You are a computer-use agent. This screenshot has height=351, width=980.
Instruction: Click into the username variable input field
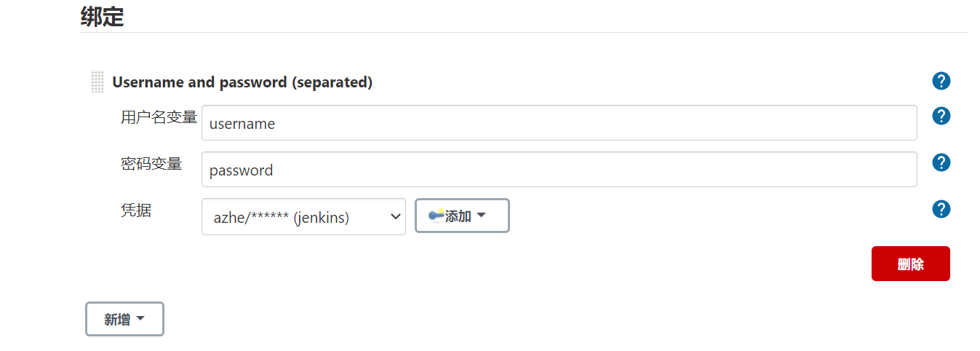click(x=559, y=123)
